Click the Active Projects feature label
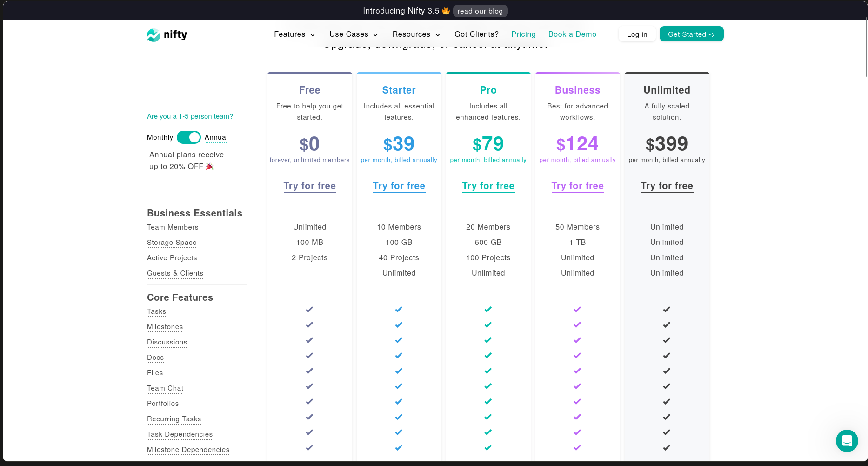Image resolution: width=868 pixels, height=466 pixels. click(172, 258)
